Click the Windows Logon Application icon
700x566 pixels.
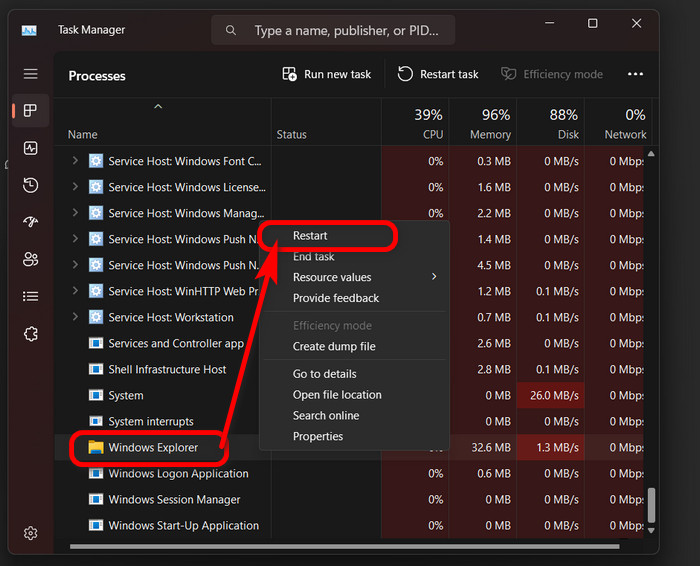click(96, 473)
